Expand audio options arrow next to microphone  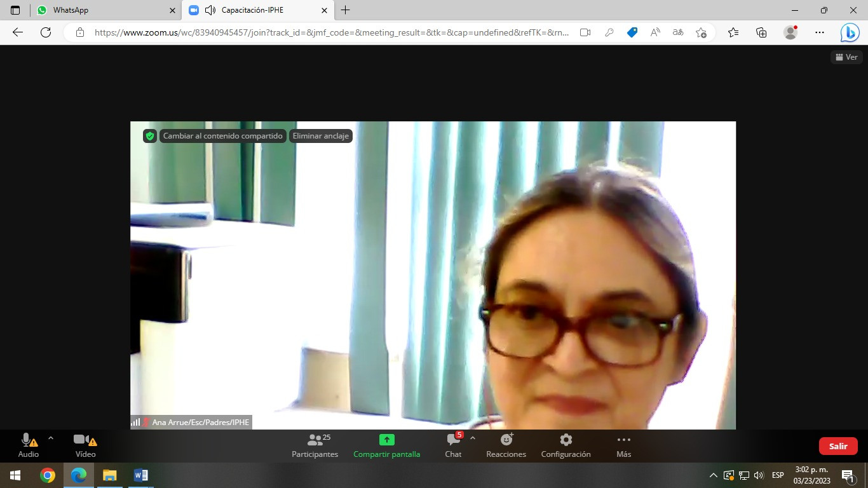[x=51, y=438]
